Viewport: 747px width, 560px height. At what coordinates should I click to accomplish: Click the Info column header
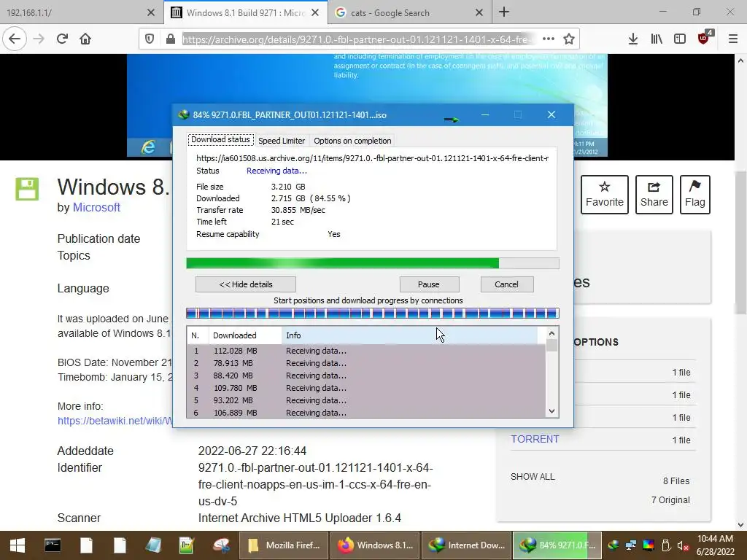410,335
